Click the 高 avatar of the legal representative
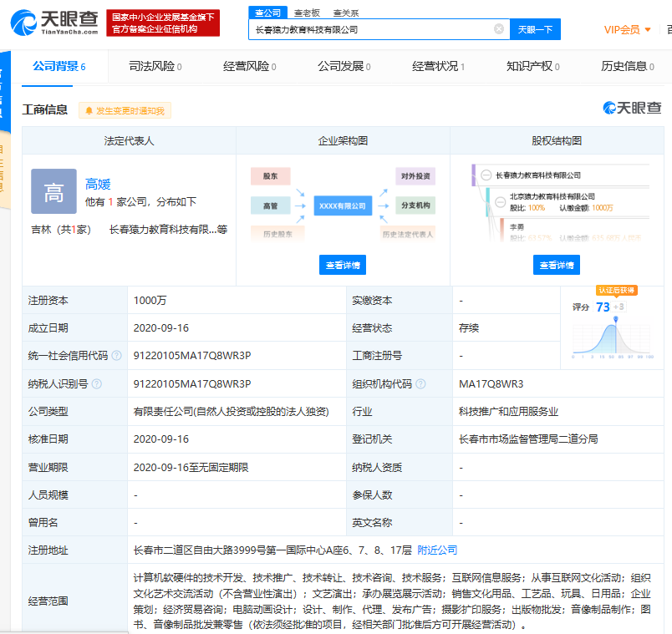Image resolution: width=672 pixels, height=634 pixels. [53, 191]
